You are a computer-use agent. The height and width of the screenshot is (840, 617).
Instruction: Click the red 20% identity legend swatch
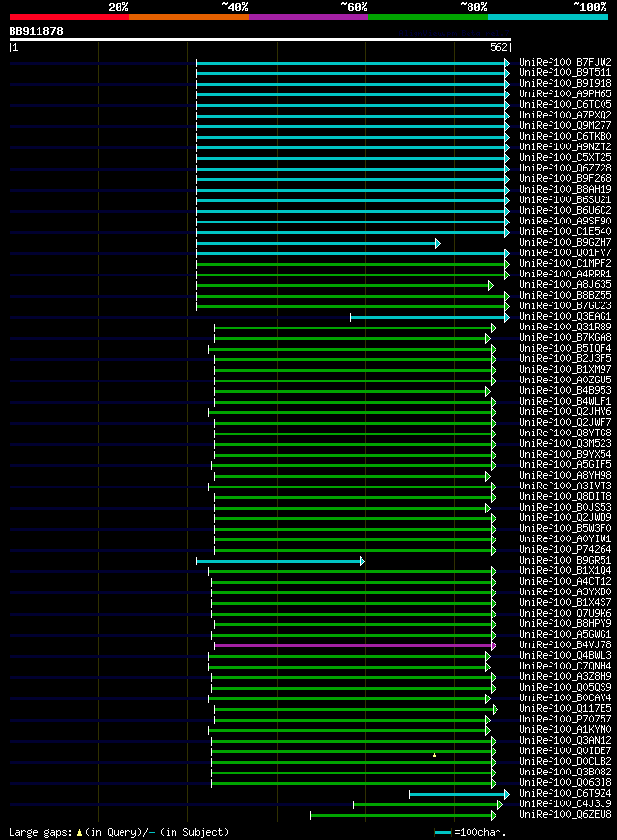click(x=69, y=17)
